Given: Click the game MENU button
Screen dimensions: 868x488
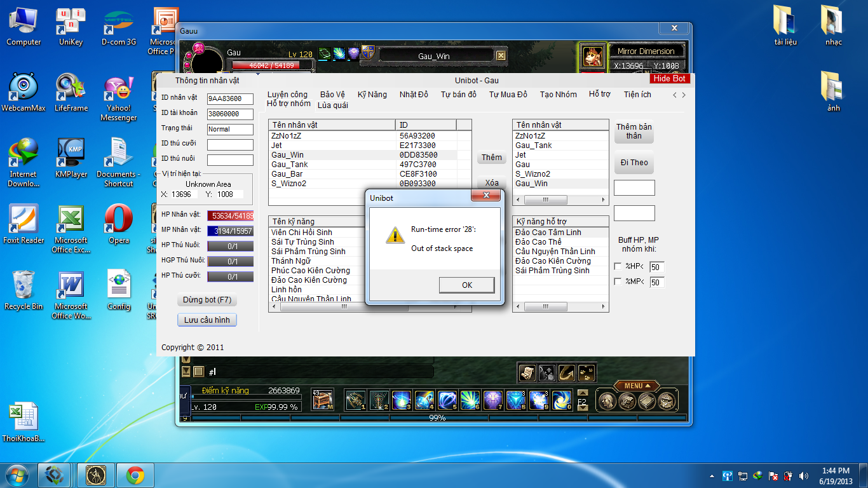Looking at the screenshot, I should (x=638, y=386).
